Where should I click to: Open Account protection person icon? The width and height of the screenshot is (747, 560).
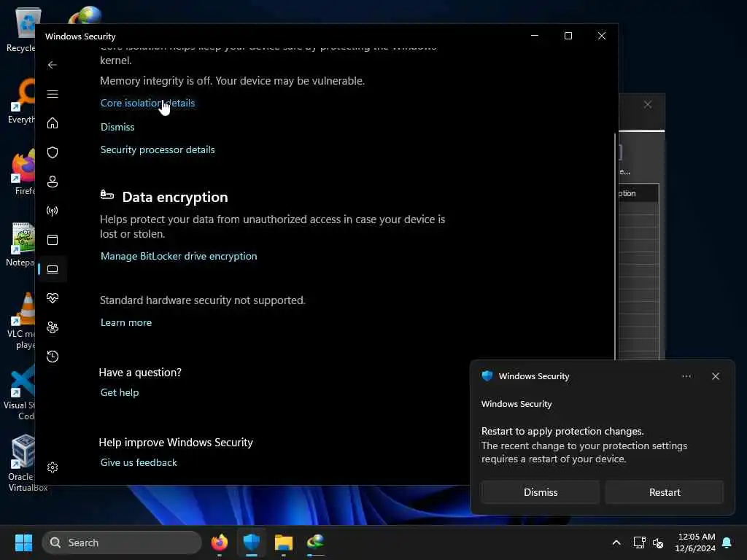click(x=53, y=182)
